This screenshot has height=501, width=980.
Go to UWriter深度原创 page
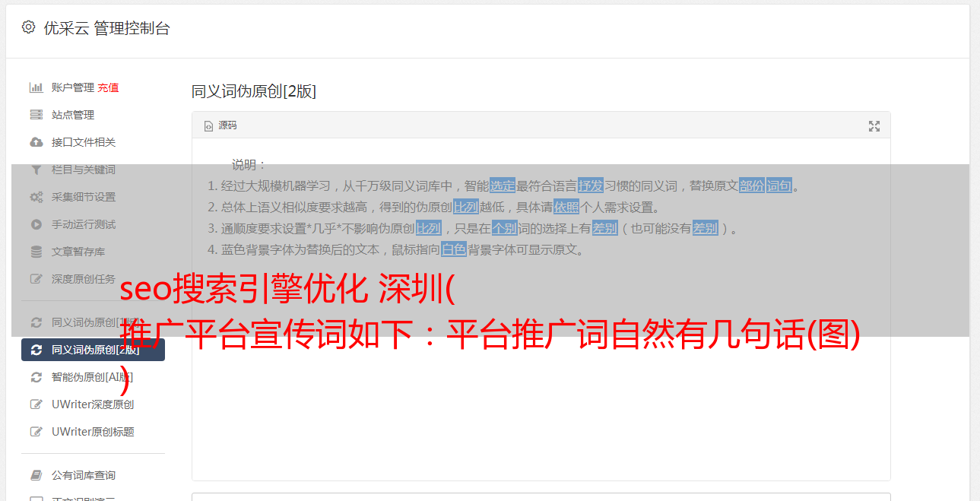[x=93, y=404]
